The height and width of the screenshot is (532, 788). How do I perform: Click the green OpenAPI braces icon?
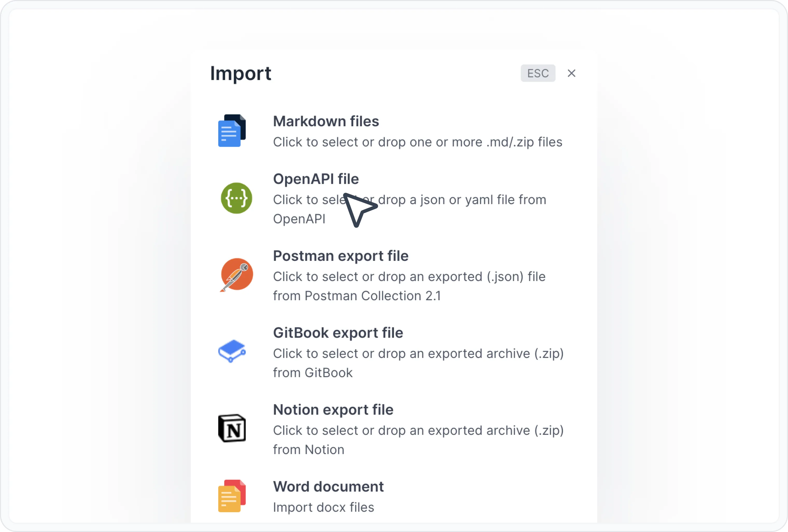pos(236,198)
